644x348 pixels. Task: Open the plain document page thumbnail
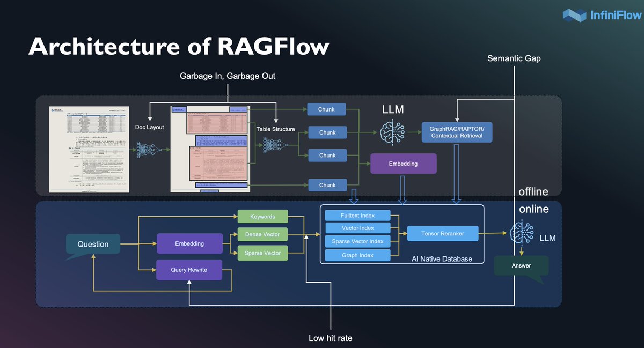point(90,149)
